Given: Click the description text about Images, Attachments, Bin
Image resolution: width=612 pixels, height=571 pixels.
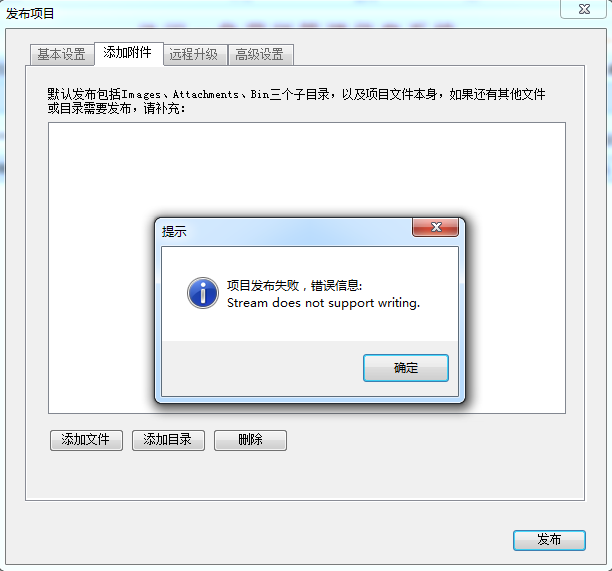Looking at the screenshot, I should click(x=296, y=101).
